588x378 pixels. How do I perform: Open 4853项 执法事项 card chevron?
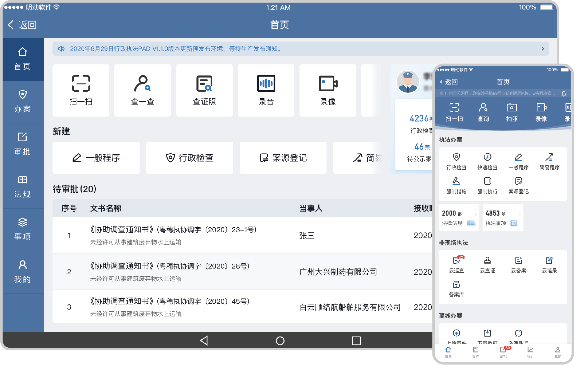520,214
